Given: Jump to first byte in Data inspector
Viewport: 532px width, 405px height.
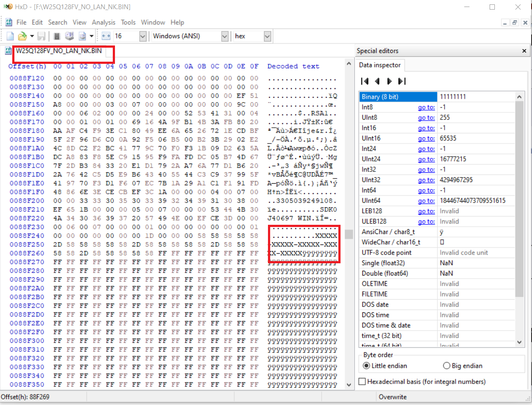Looking at the screenshot, I should pos(365,81).
